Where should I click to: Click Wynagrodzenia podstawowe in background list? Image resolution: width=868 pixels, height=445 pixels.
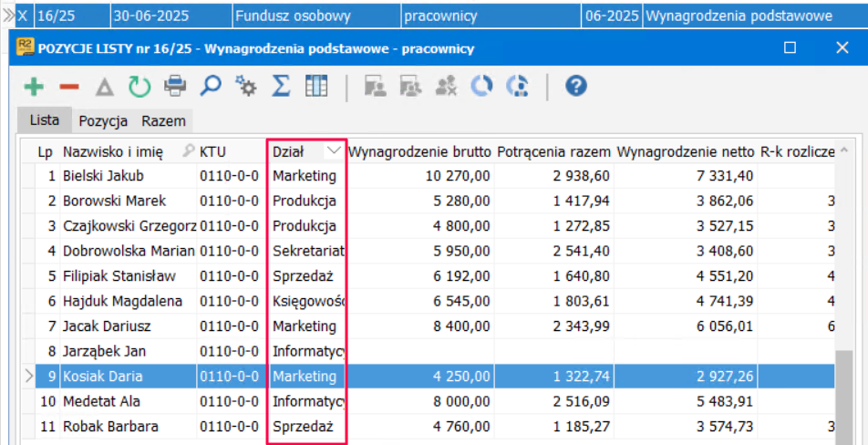point(755,16)
